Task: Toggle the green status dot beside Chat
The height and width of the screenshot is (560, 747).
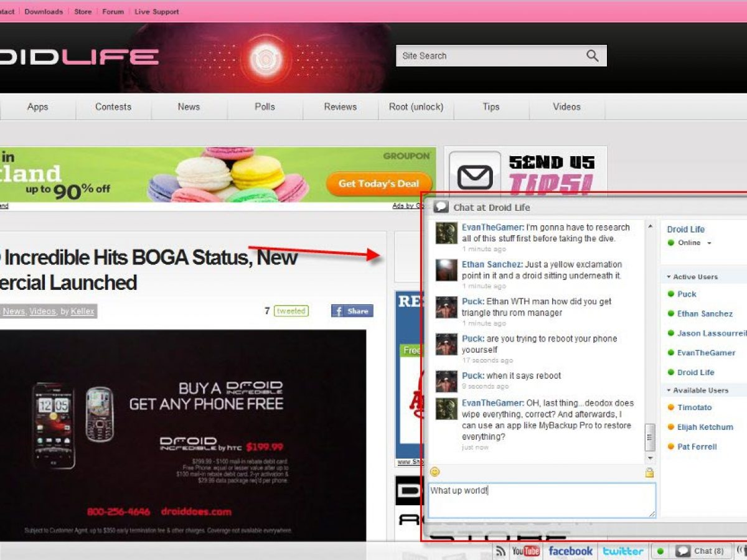Action: pos(660,551)
